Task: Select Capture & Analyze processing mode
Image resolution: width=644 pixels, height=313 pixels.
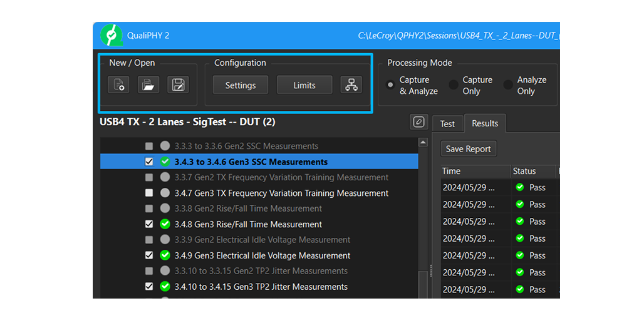Action: click(x=391, y=85)
